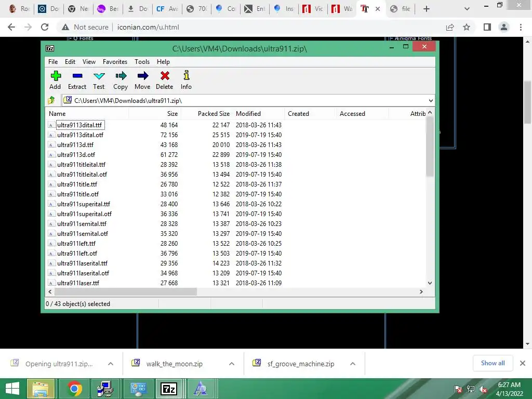Click the Not secure site warning
The height and width of the screenshot is (399, 532).
click(85, 27)
